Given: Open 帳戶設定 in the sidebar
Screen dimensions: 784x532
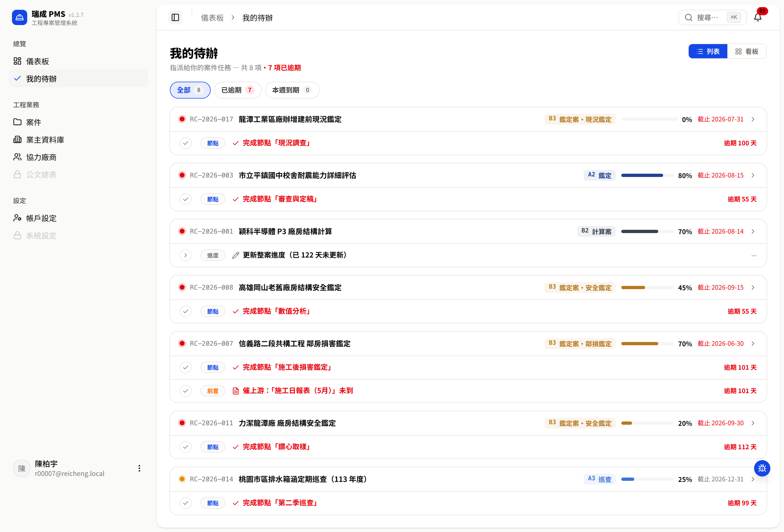Looking at the screenshot, I should click(78, 218).
